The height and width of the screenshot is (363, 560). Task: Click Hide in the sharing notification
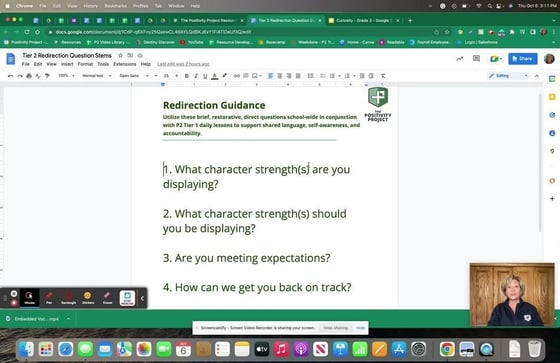coord(360,328)
